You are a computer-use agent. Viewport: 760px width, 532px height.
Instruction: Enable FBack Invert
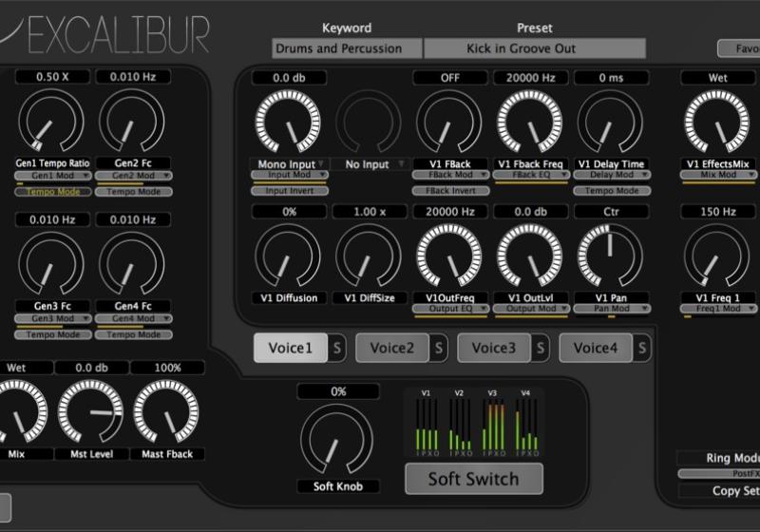coord(450,191)
